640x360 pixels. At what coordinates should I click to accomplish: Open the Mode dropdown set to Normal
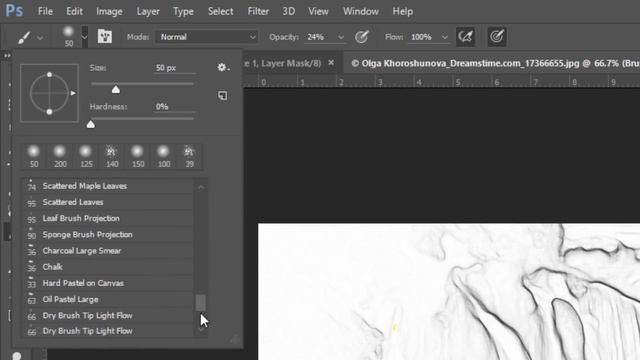tap(207, 37)
